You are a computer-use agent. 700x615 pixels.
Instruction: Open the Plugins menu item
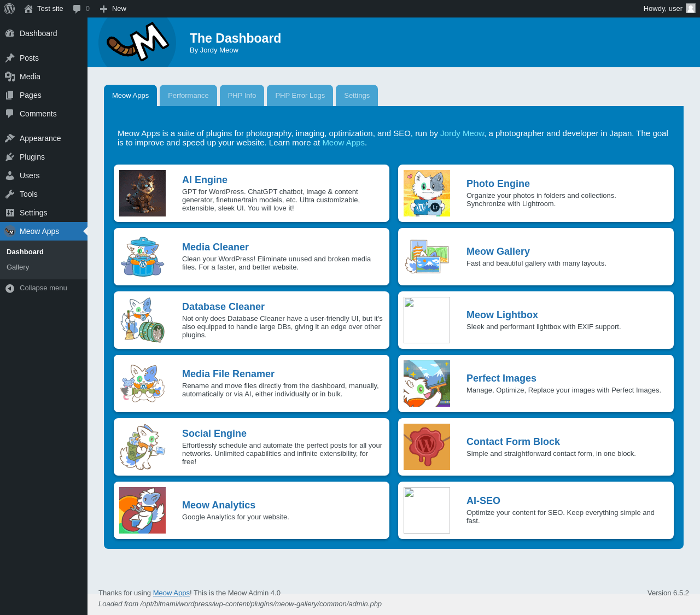point(44,157)
